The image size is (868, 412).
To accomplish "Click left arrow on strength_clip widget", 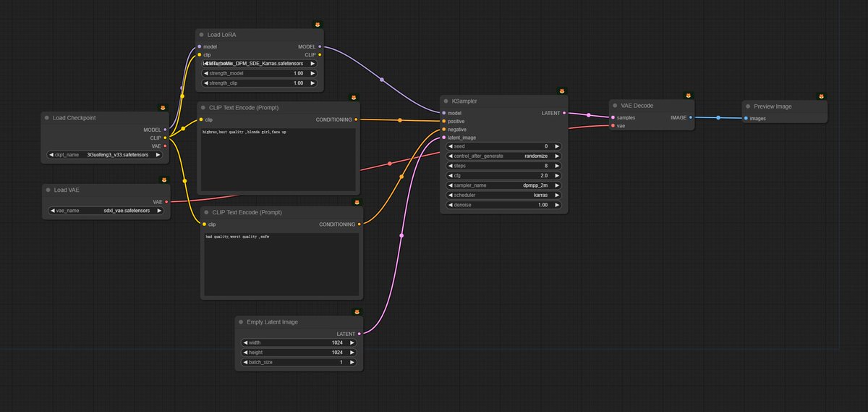I will (x=205, y=83).
